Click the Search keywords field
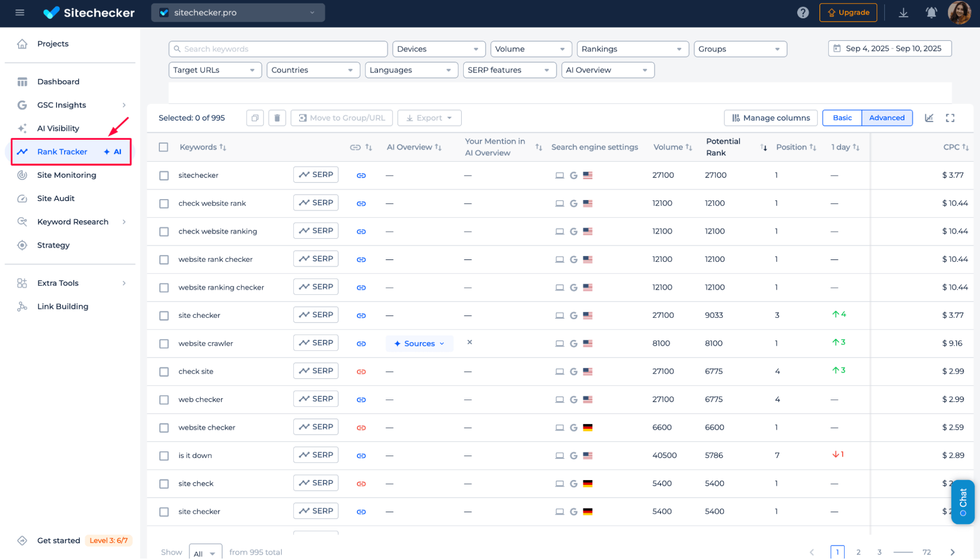Image resolution: width=980 pixels, height=559 pixels. point(278,49)
